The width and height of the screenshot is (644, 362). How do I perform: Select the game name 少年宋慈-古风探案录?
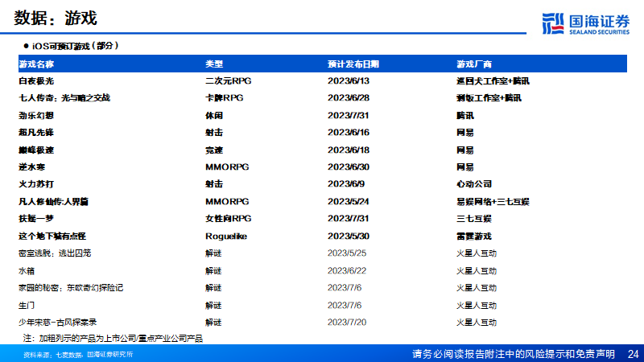pyautogui.click(x=57, y=323)
